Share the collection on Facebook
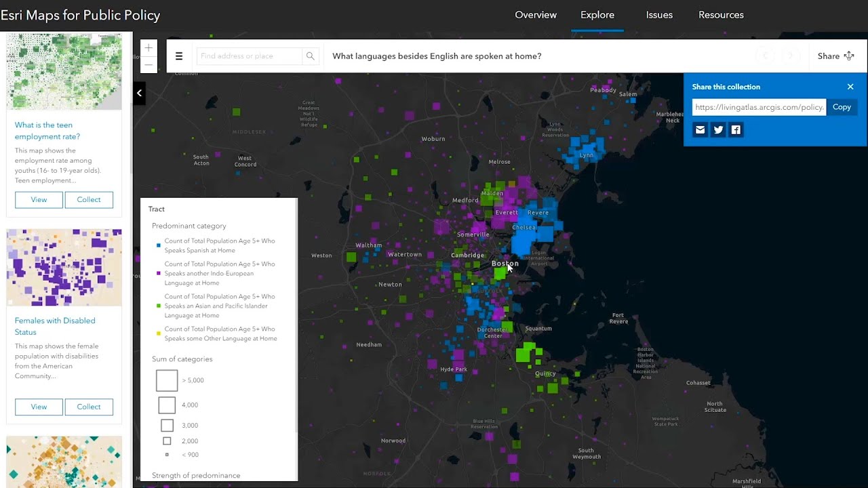 tap(736, 129)
